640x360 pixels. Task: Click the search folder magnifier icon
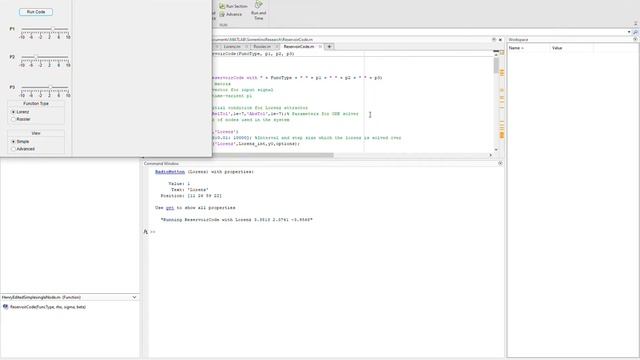(x=636, y=32)
